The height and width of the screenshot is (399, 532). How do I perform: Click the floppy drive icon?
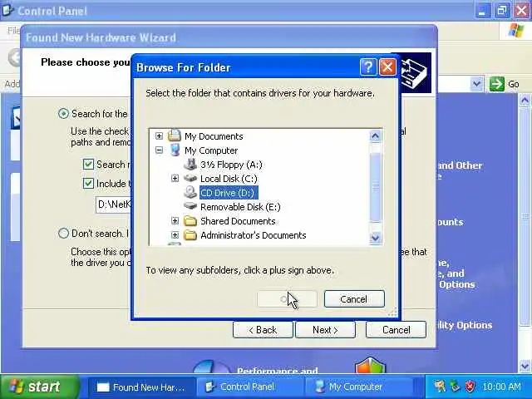pos(190,165)
